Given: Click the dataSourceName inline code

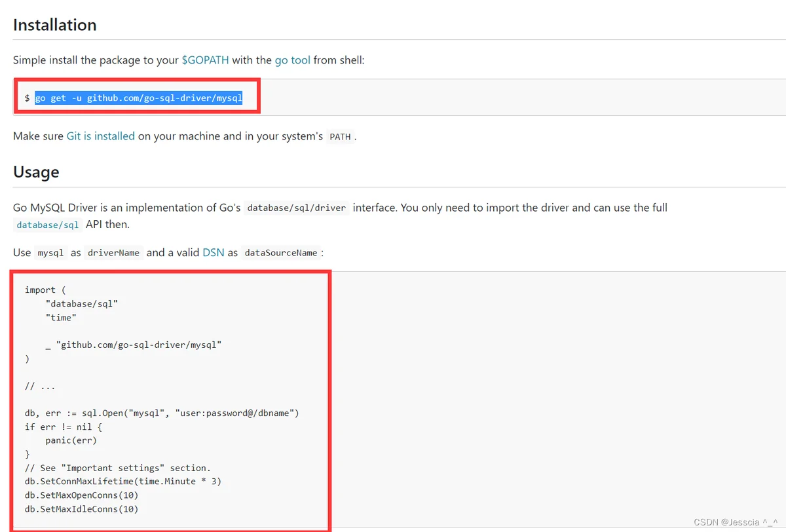Looking at the screenshot, I should click(281, 253).
